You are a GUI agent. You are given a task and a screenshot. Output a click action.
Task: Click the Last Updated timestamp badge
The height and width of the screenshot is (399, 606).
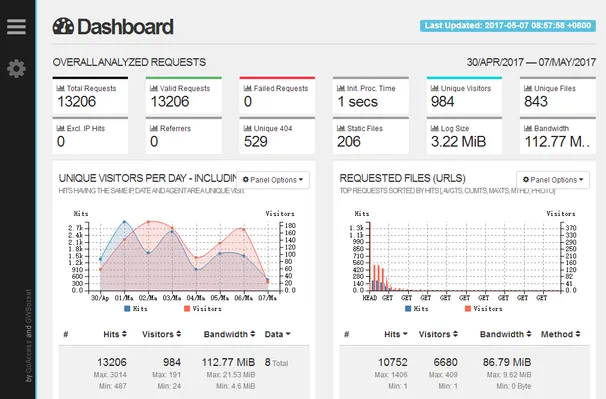508,26
